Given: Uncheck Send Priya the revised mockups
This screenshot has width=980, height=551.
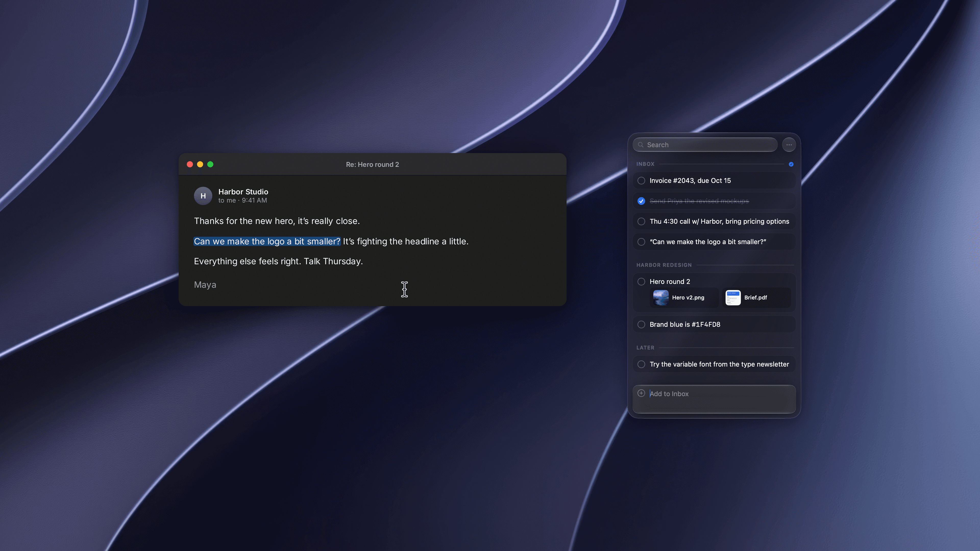Looking at the screenshot, I should [641, 201].
